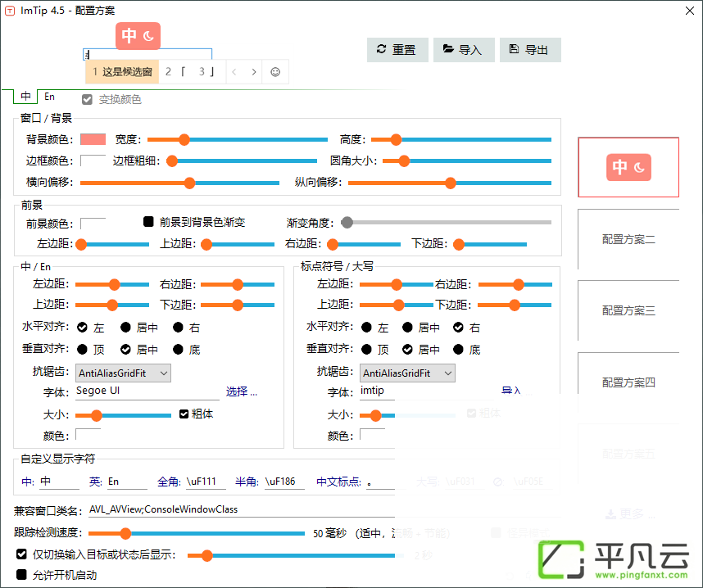Go to next candidate page arrow
The image size is (703, 588).
pos(254,72)
